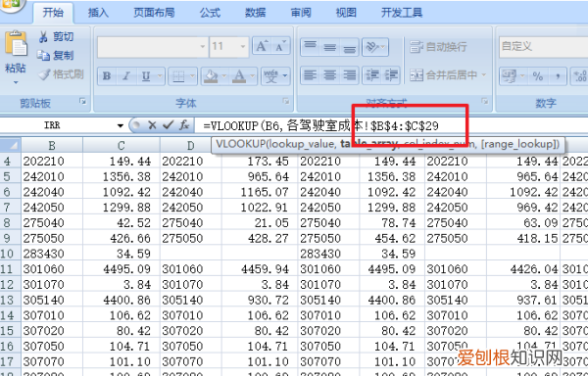Switch to the 公式 (Formulas) tab
The image size is (588, 376).
210,13
